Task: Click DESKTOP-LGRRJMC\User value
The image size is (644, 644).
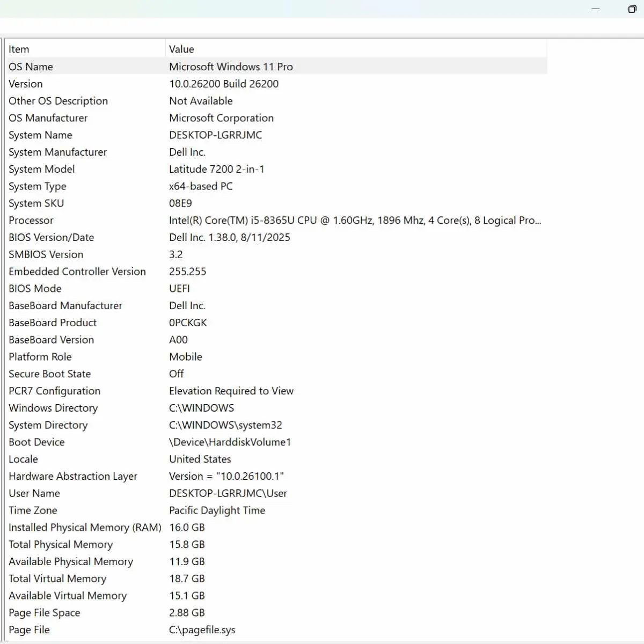Action: coord(228,493)
